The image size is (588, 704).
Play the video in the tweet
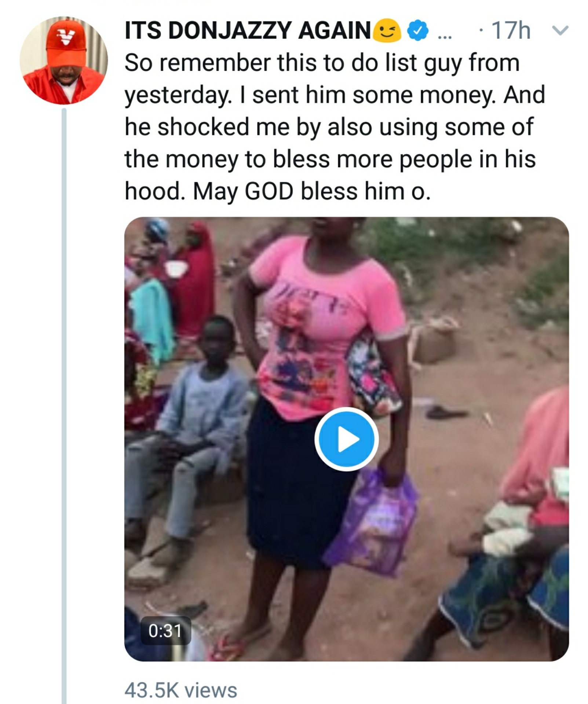pos(346,439)
